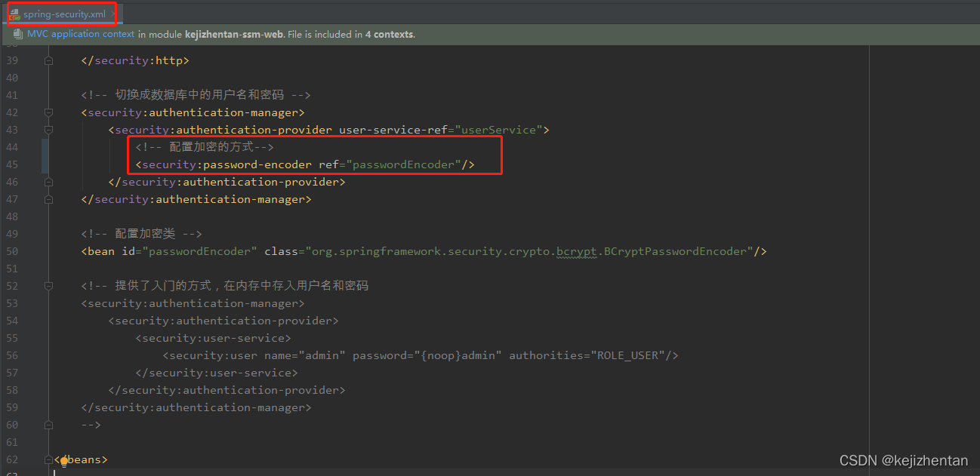Collapse the fold marker at line 39
Image resolution: width=980 pixels, height=476 pixels.
(48, 60)
